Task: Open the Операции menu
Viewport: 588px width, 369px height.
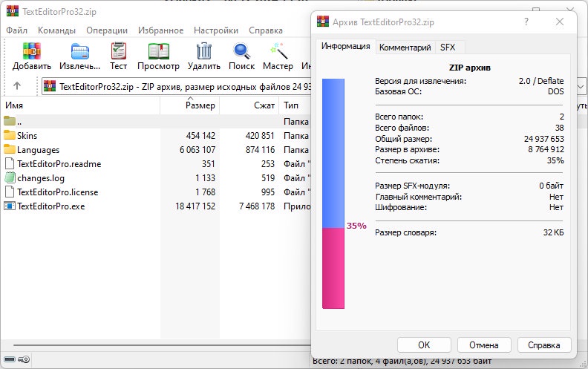Action: [107, 30]
